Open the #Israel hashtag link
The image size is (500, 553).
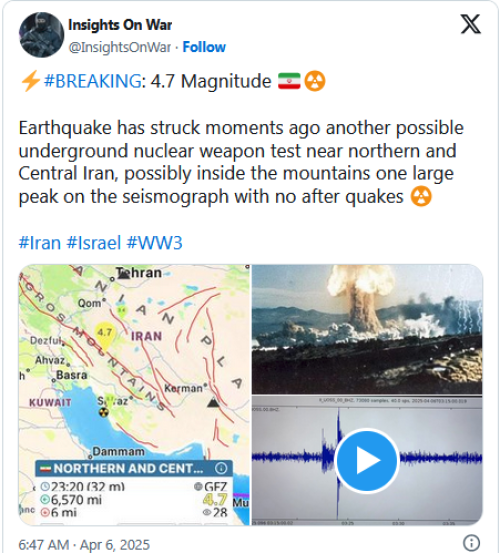[93, 243]
